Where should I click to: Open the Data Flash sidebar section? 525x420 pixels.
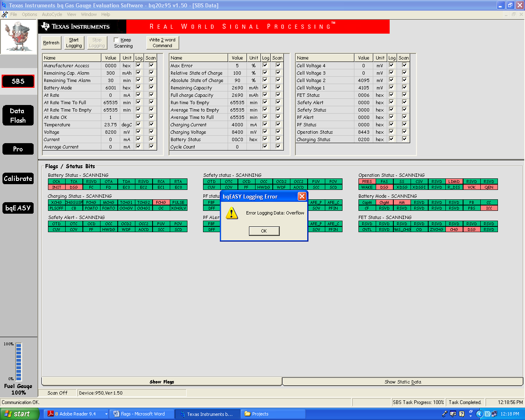[18, 116]
